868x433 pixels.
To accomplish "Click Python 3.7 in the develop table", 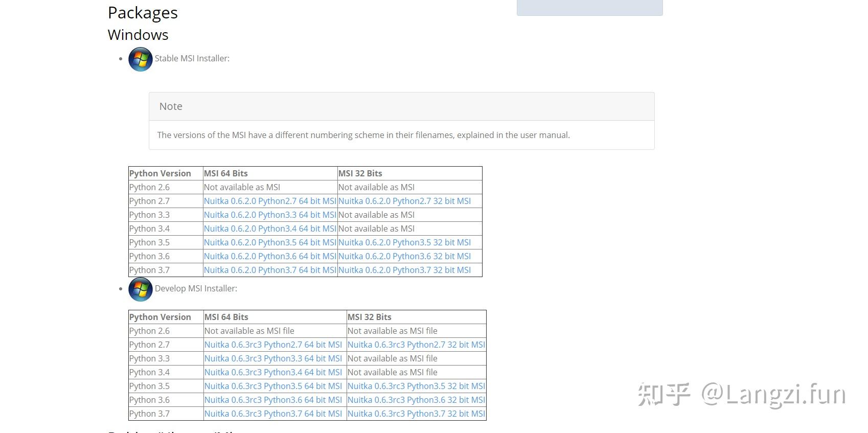I will click(x=149, y=414).
